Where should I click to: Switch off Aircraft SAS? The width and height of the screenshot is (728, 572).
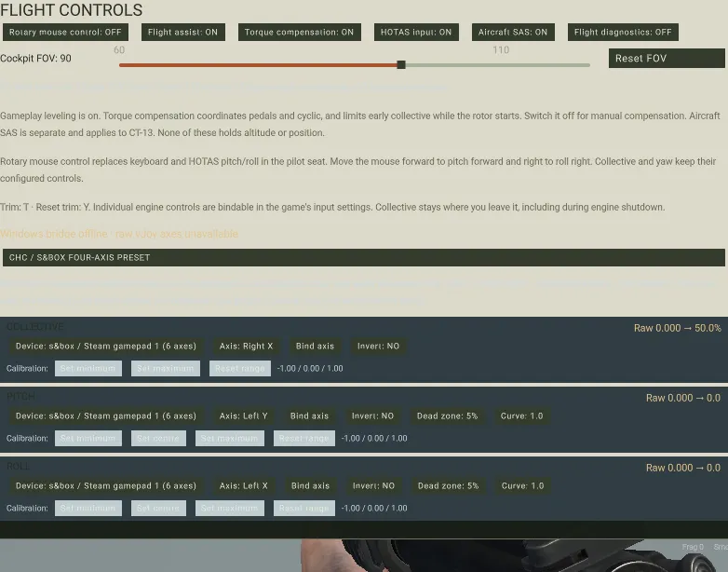point(513,32)
